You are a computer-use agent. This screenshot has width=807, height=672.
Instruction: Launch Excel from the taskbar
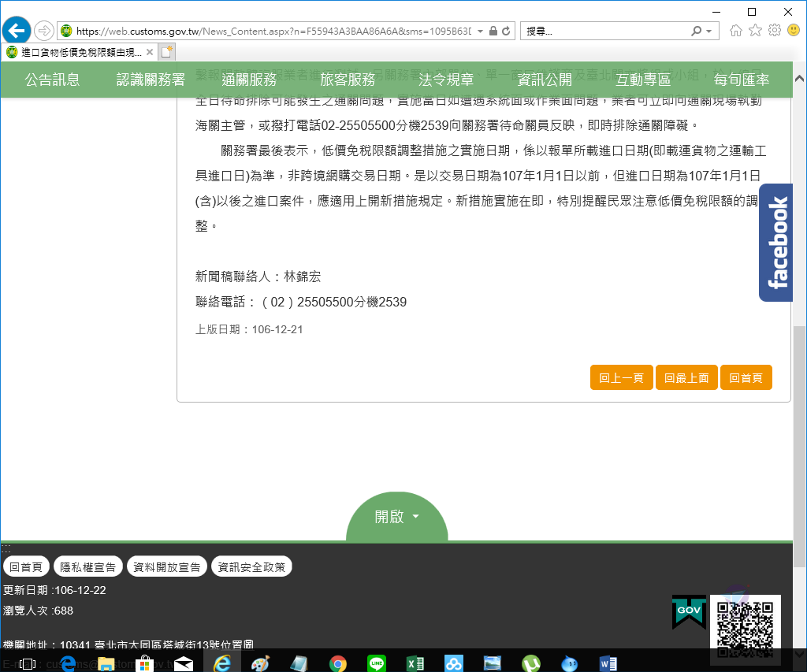click(x=415, y=662)
